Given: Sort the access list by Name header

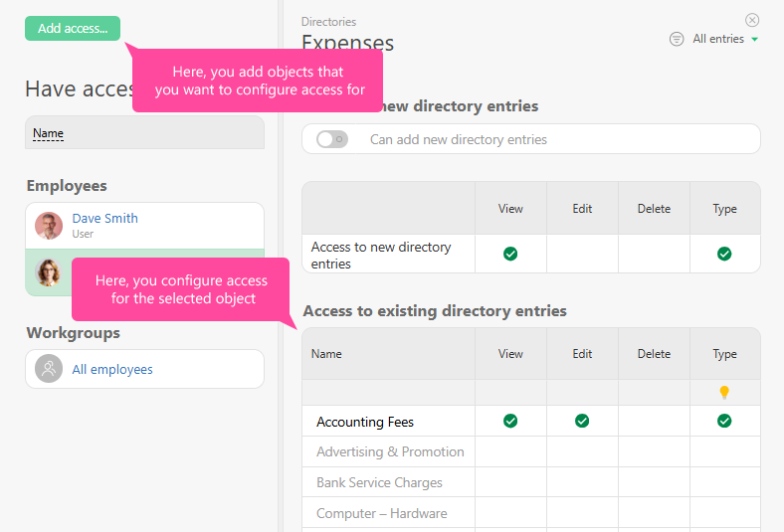Looking at the screenshot, I should pos(48,133).
